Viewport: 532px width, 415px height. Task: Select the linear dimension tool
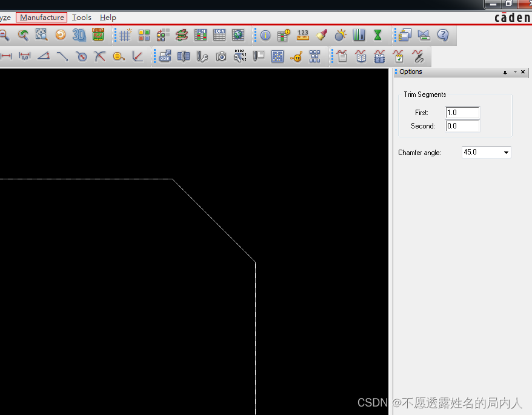pyautogui.click(x=6, y=56)
